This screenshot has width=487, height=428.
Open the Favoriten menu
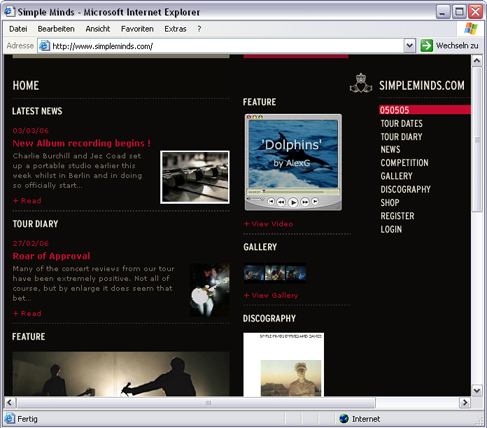pos(137,29)
